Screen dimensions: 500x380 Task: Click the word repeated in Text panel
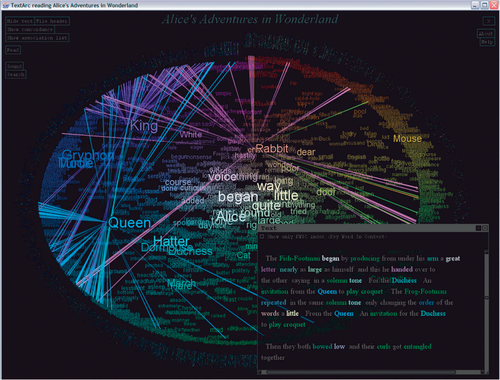pyautogui.click(x=273, y=302)
